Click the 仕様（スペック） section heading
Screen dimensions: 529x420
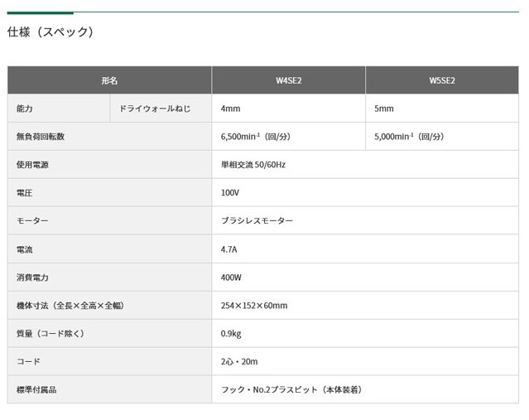coord(50,32)
